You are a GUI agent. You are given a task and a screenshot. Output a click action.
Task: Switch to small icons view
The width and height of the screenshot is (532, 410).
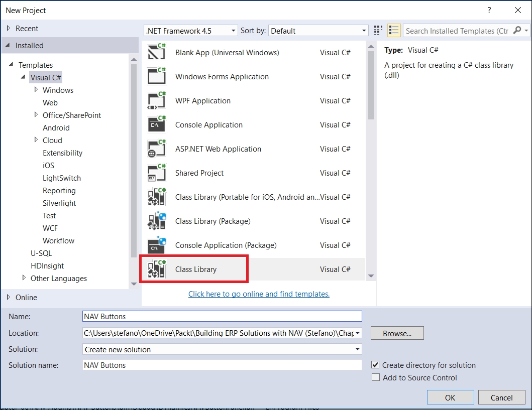(x=378, y=31)
